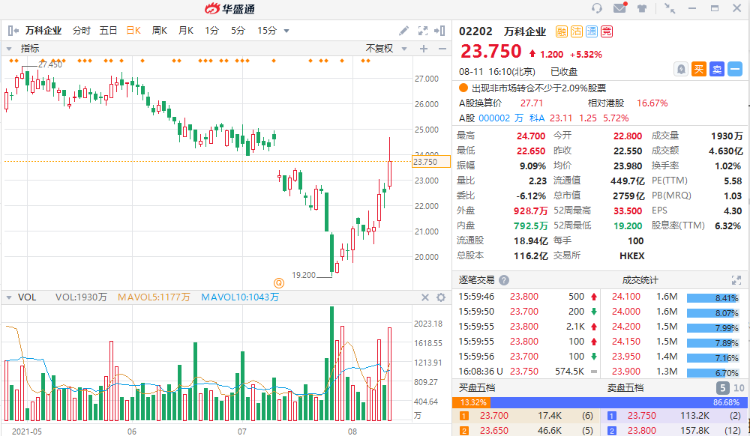Click the 卖盘五档 label
Screen dimensions: 750x436
click(626, 388)
